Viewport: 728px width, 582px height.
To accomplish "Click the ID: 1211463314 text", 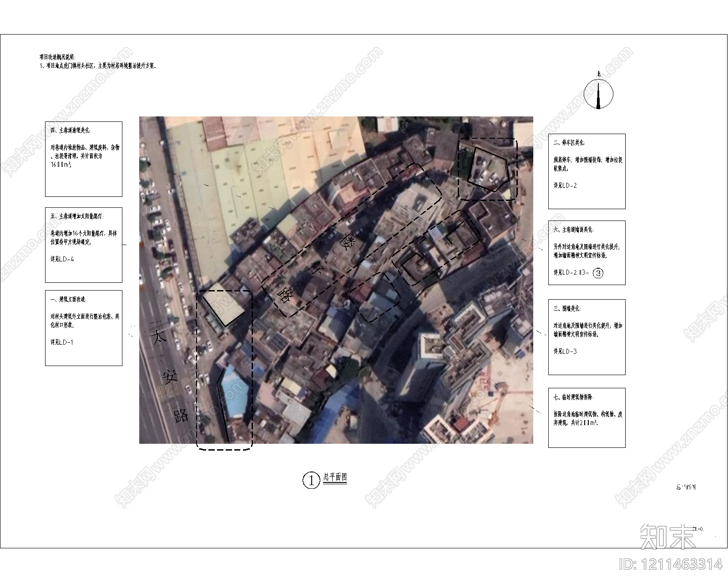I will [671, 564].
